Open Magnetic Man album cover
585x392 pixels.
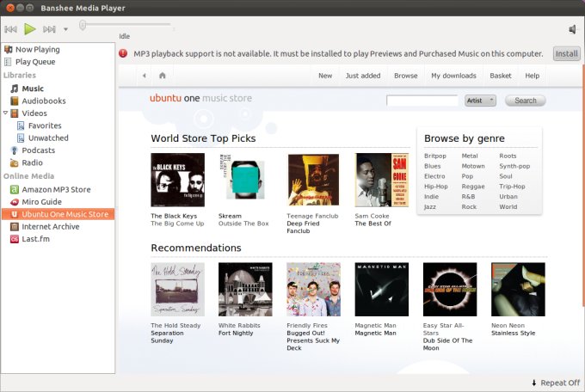382,290
